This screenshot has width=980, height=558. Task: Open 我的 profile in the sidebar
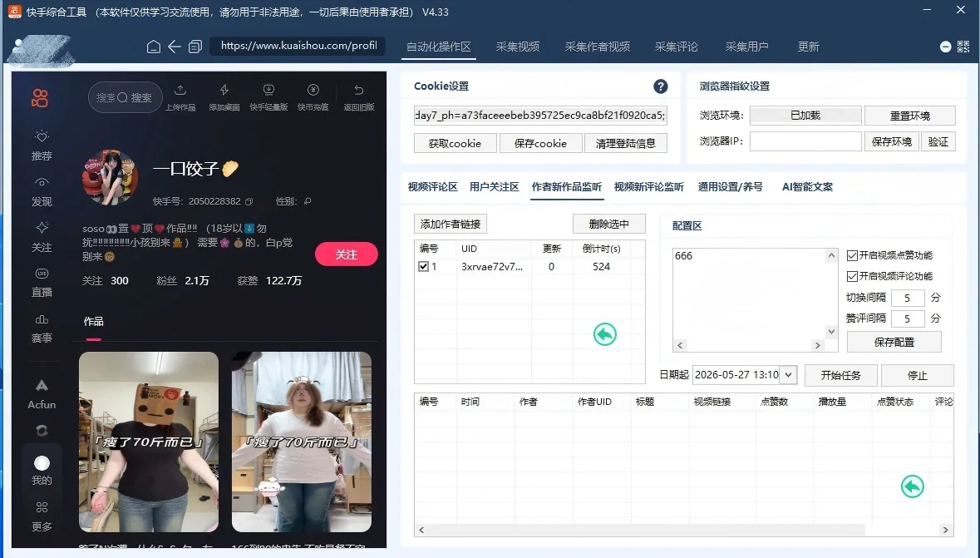42,471
